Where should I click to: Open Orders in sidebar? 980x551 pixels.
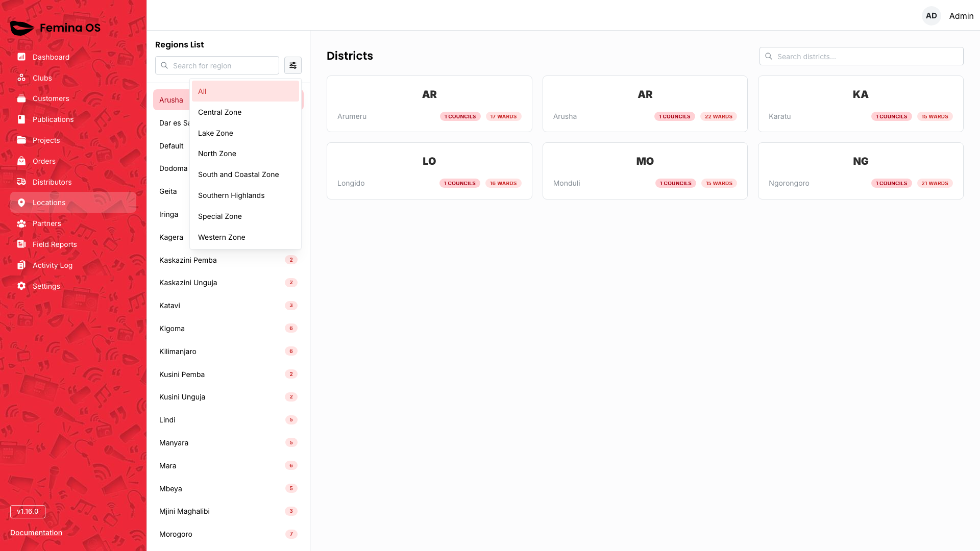[x=73, y=161]
